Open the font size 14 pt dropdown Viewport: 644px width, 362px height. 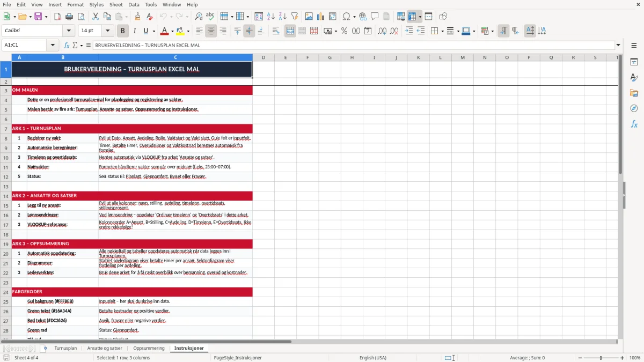click(x=107, y=31)
